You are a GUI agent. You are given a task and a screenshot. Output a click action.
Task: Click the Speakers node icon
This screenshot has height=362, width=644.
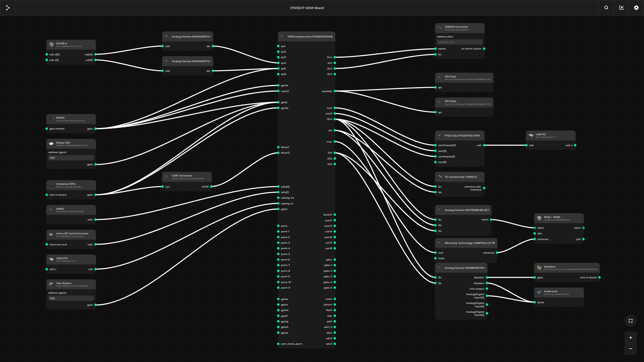point(539,268)
